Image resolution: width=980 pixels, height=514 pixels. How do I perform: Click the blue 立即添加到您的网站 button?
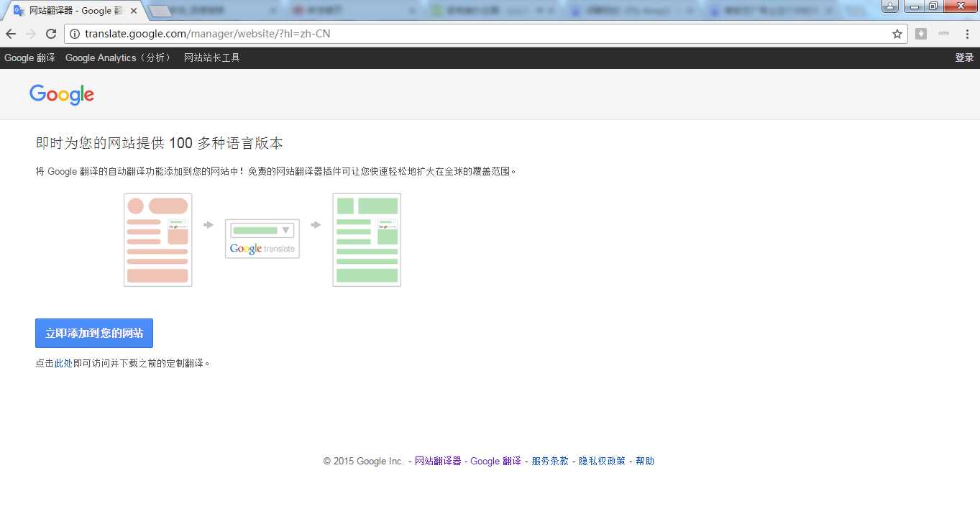point(94,333)
